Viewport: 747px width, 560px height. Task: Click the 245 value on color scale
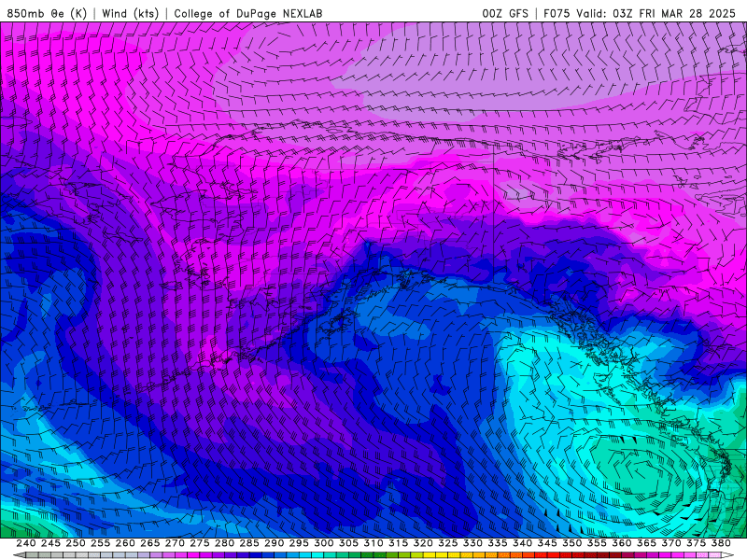click(50, 543)
